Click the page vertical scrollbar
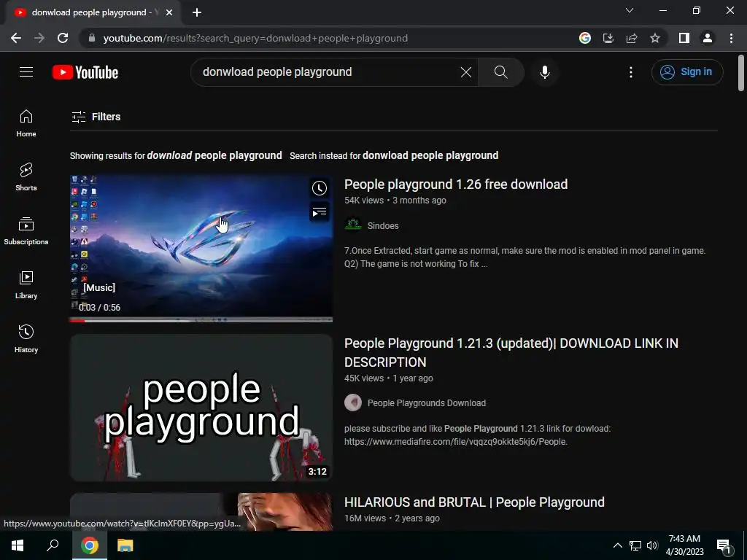 coord(741,73)
